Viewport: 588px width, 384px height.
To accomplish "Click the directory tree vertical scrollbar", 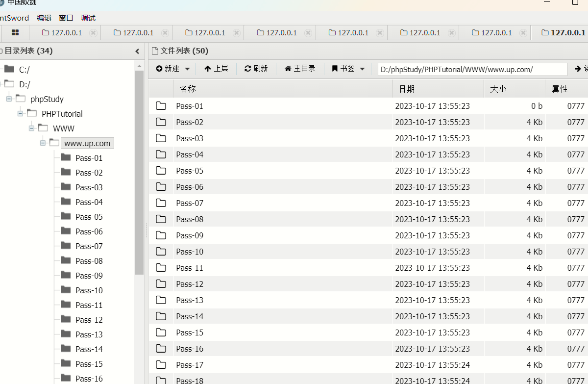I will [x=140, y=172].
